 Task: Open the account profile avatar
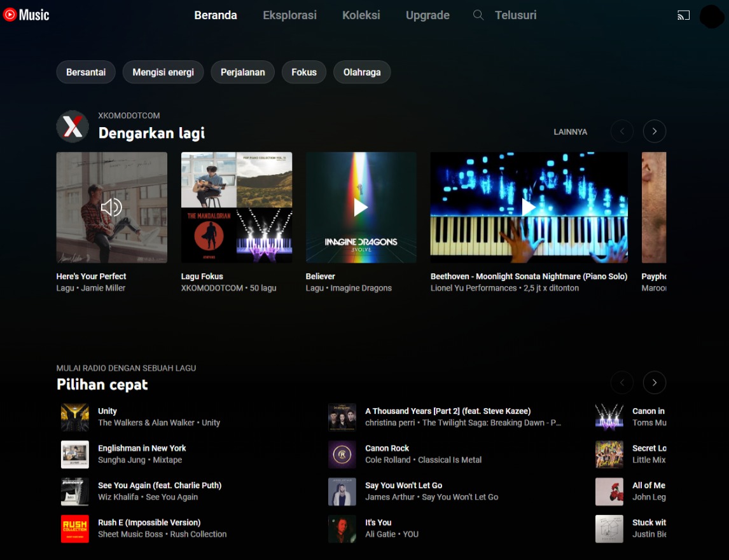pyautogui.click(x=711, y=17)
